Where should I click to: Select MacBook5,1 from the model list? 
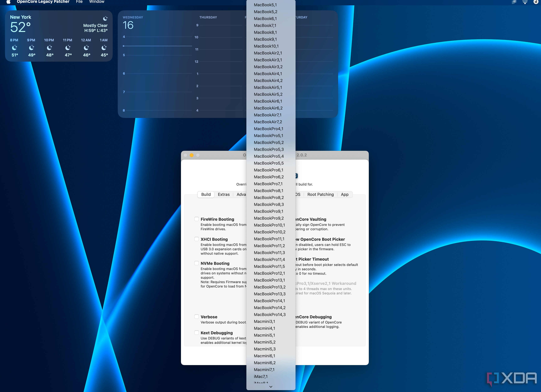[x=271, y=5]
